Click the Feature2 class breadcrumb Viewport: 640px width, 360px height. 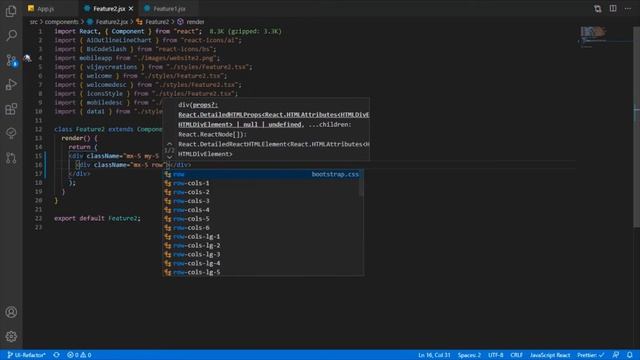click(153, 22)
